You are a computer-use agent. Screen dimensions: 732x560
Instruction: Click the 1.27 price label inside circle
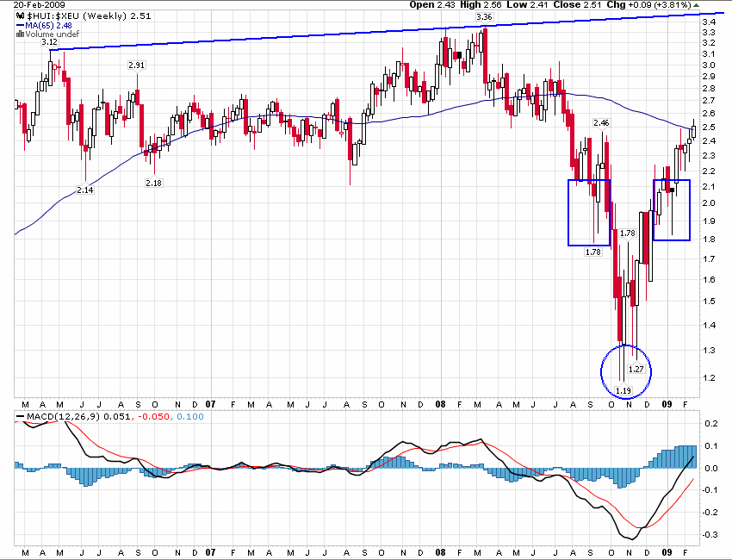coord(636,369)
